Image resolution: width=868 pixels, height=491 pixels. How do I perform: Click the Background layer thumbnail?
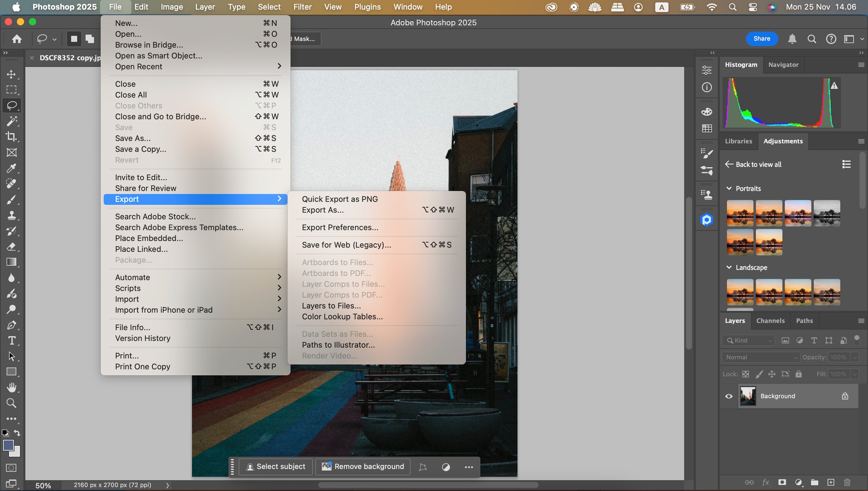pos(748,396)
